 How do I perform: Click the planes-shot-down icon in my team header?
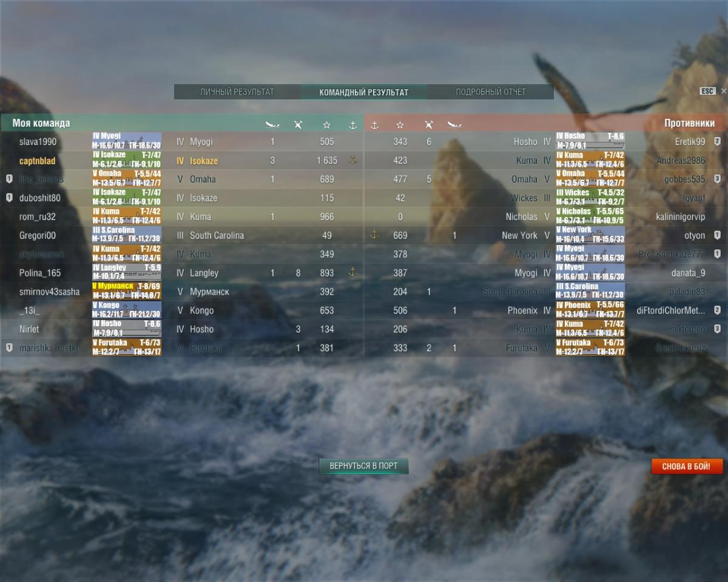tap(298, 125)
